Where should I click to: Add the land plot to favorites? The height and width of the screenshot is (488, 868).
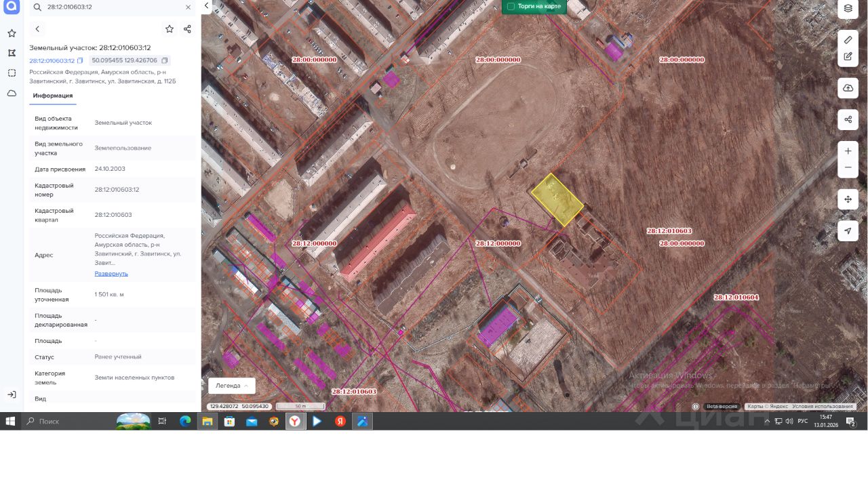170,29
